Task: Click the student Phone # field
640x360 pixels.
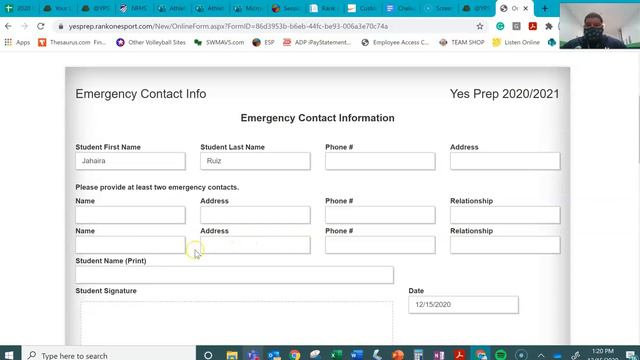Action: click(x=380, y=161)
